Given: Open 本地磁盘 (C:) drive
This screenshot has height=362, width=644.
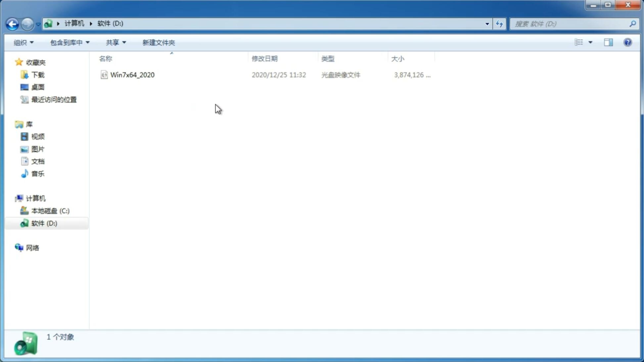Looking at the screenshot, I should pyautogui.click(x=50, y=211).
